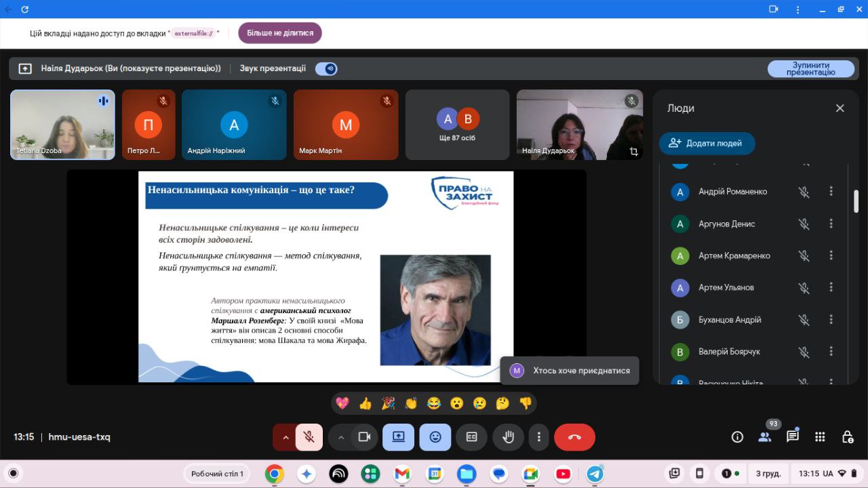
Task: Toggle the camera button
Action: [364, 437]
